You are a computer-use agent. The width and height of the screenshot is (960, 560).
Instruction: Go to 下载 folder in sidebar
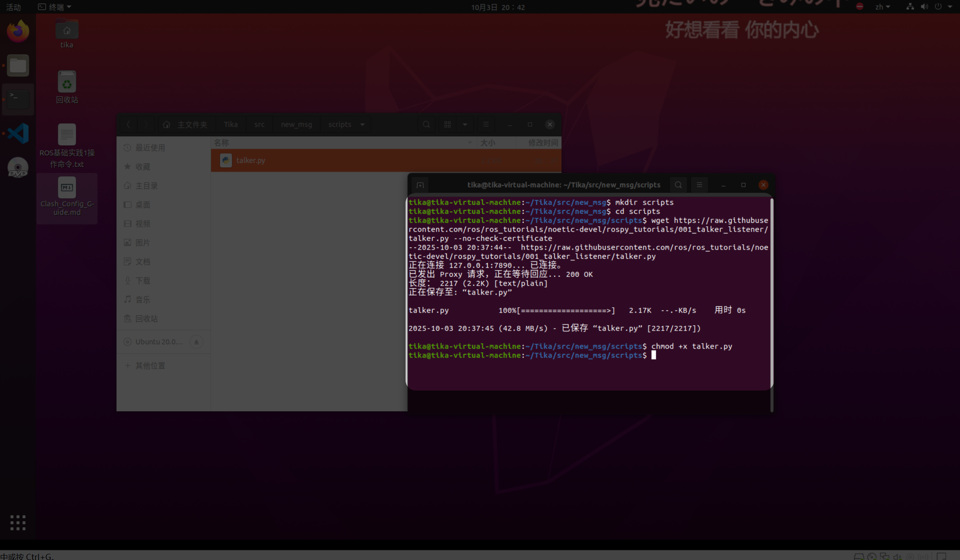point(143,280)
